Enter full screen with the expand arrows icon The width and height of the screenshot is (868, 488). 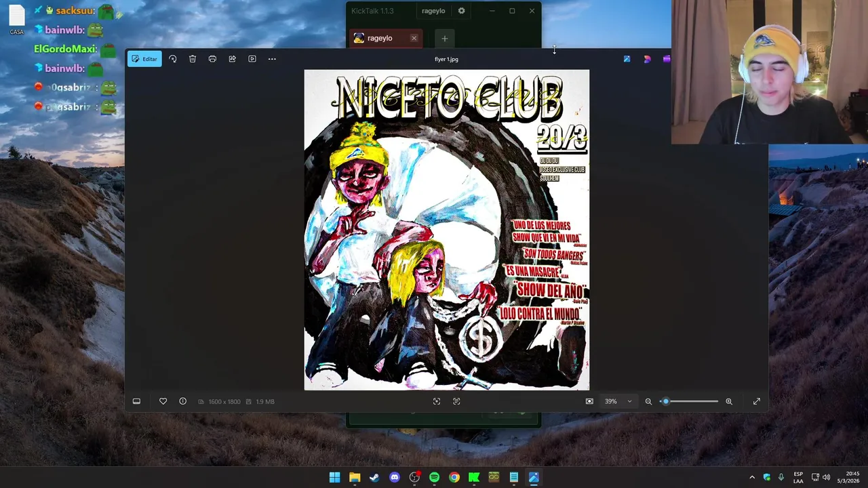[x=757, y=401]
